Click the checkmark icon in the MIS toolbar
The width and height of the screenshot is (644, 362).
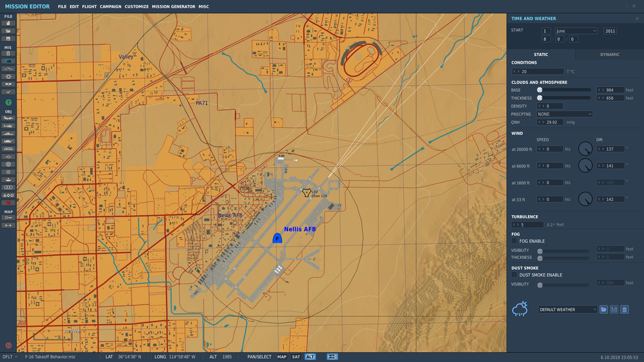coord(8,92)
